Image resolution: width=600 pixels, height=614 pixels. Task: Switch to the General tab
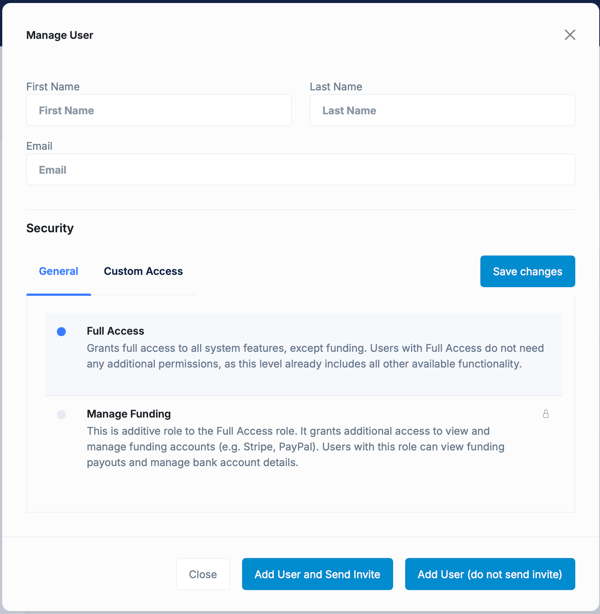tap(58, 271)
